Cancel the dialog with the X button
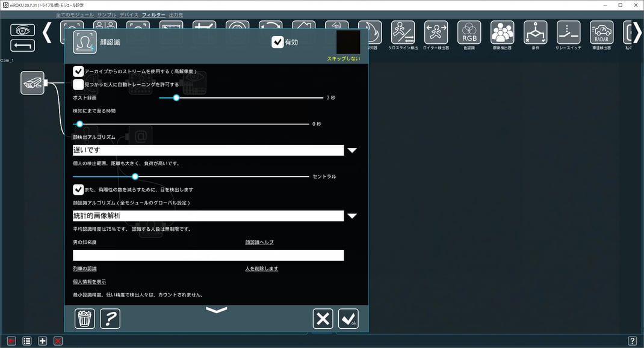Screen dimensions: 644x348 point(323,319)
